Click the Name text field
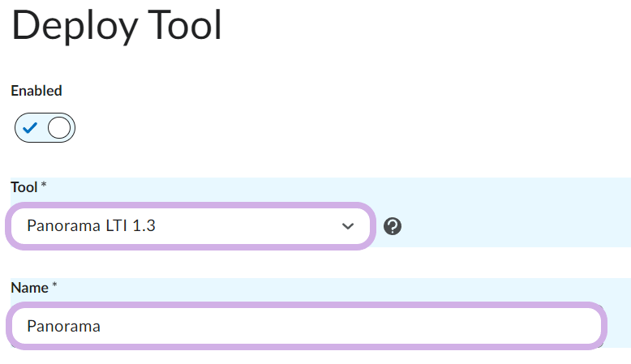Screen dimensions: 631x364 (x=307, y=326)
